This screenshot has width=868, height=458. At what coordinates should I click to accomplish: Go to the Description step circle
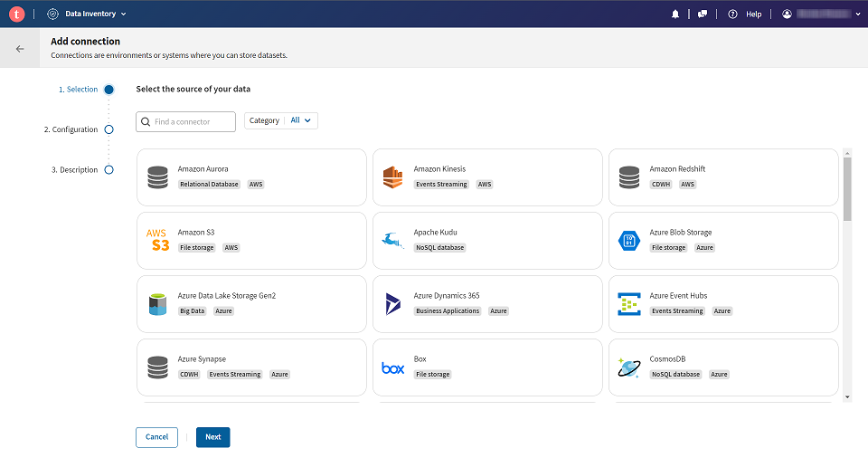pos(108,169)
